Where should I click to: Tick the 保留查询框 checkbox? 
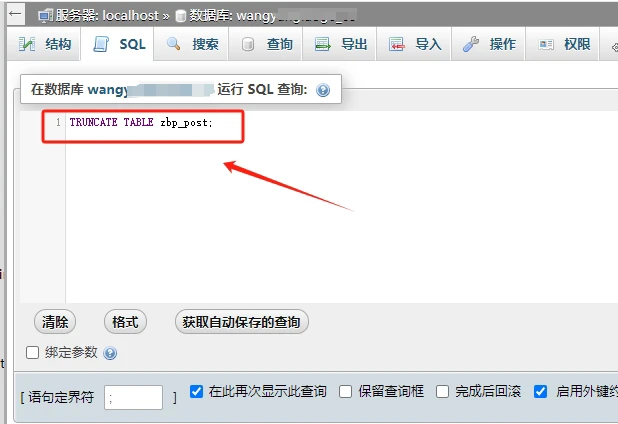click(x=345, y=391)
